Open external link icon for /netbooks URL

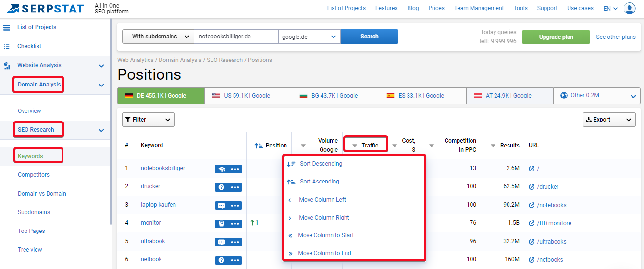pos(532,260)
